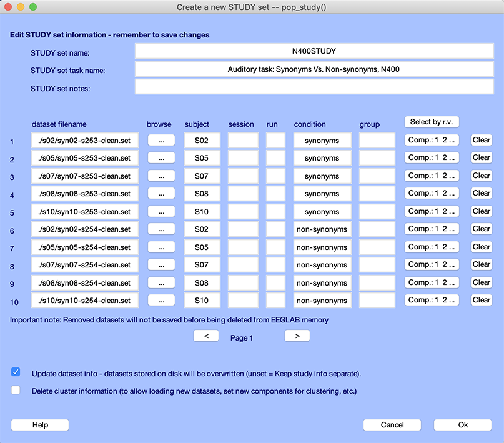Open component selection for dataset row 8
The height and width of the screenshot is (443, 504).
(x=432, y=264)
